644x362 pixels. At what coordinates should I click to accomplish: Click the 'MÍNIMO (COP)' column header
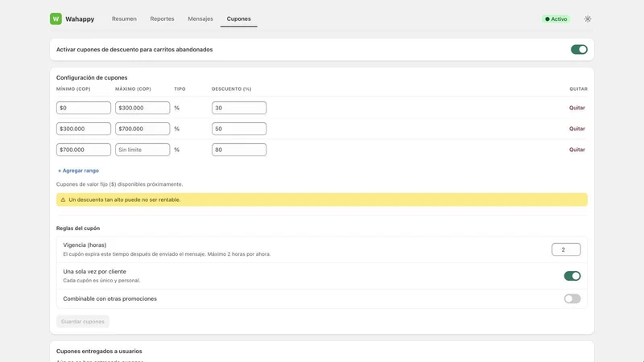point(73,89)
